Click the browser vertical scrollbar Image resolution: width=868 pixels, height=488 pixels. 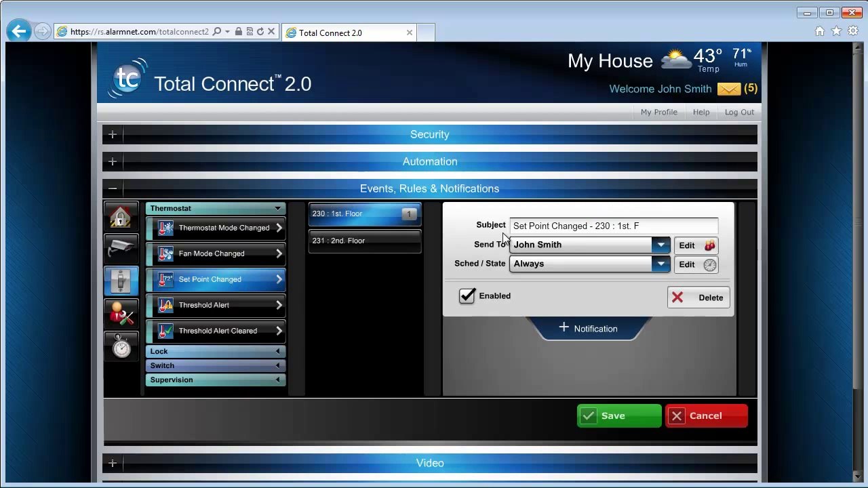coord(857,262)
